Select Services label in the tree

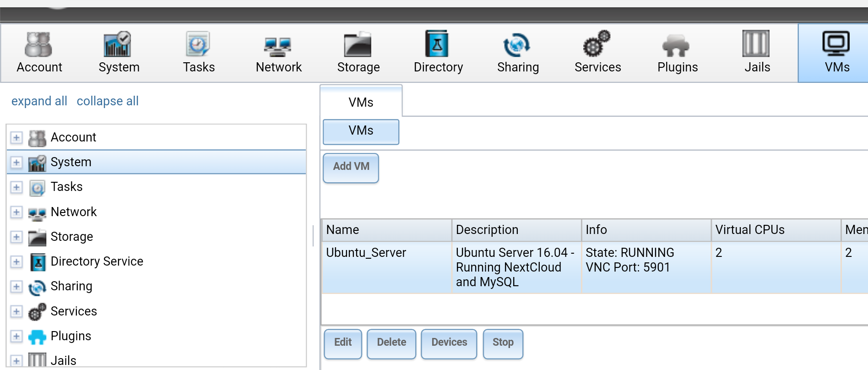click(x=74, y=311)
